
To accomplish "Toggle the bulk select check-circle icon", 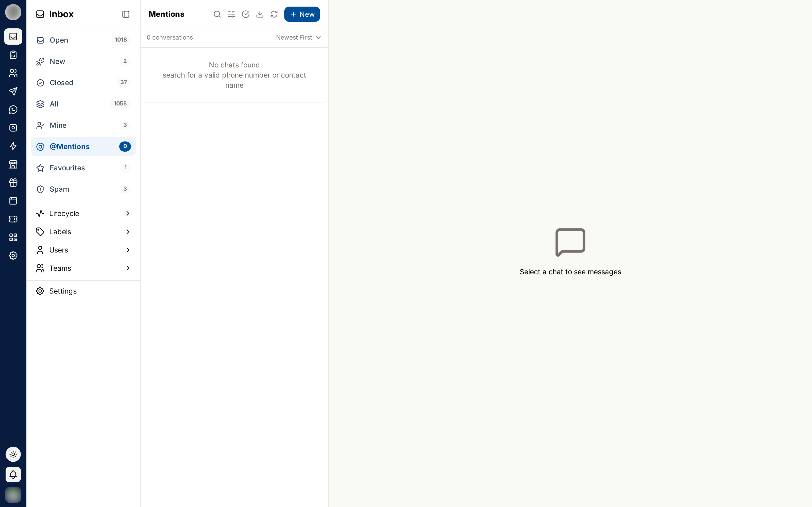I will point(246,14).
